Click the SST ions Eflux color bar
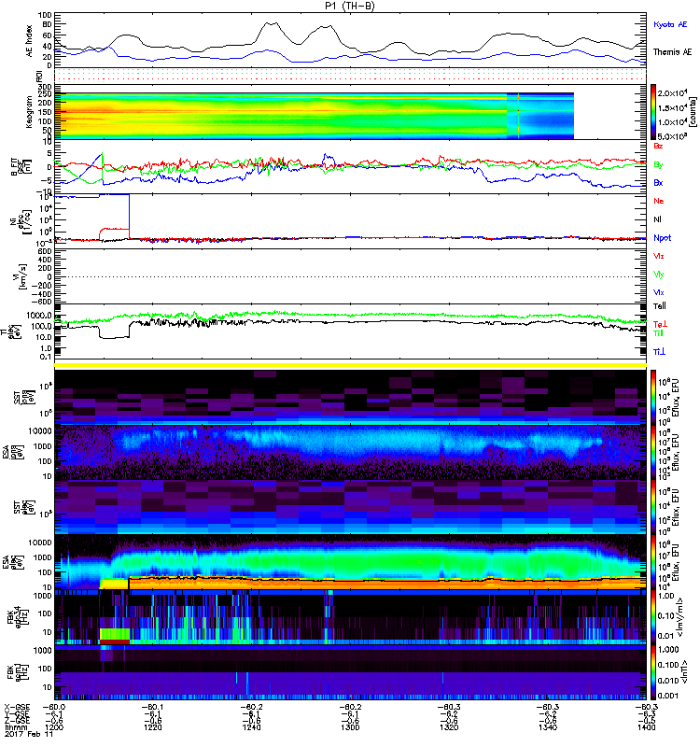The height and width of the screenshot is (747, 700). pos(653,398)
